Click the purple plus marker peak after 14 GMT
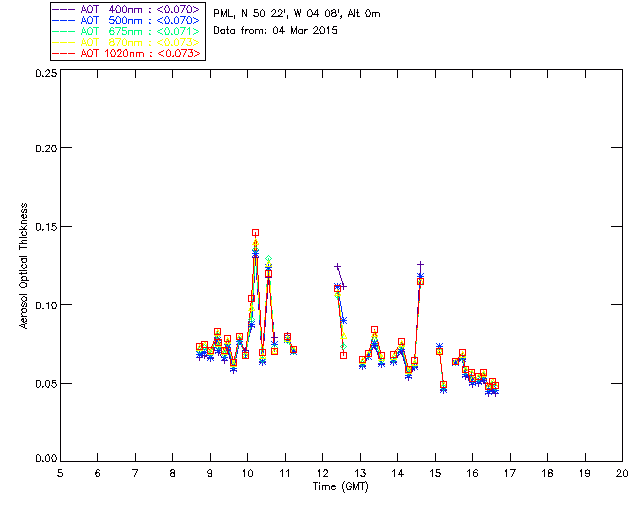640x512 pixels. coord(420,265)
